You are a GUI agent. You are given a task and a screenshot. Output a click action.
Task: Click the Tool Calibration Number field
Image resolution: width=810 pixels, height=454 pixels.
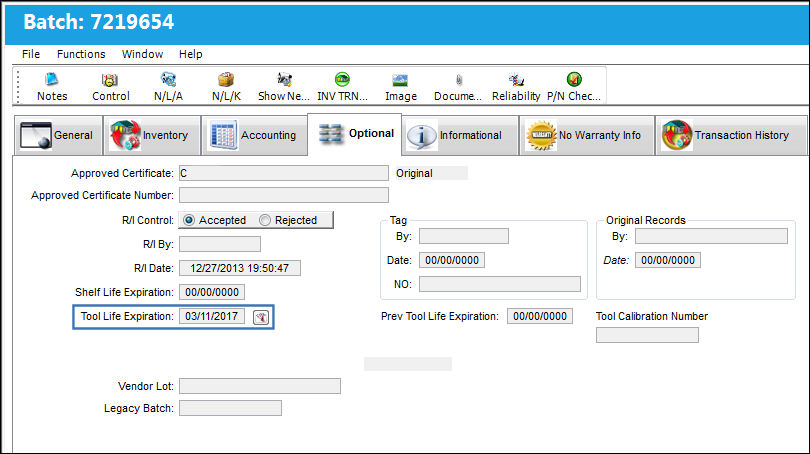pos(647,335)
